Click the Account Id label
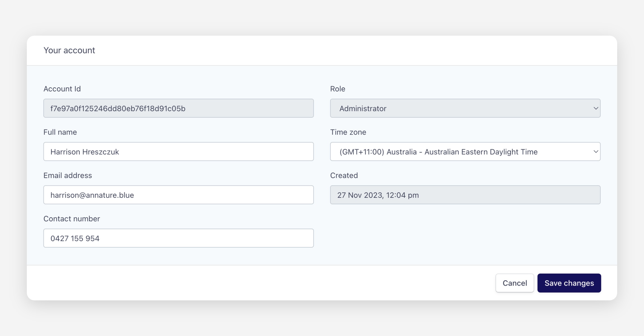The width and height of the screenshot is (644, 336). point(62,89)
